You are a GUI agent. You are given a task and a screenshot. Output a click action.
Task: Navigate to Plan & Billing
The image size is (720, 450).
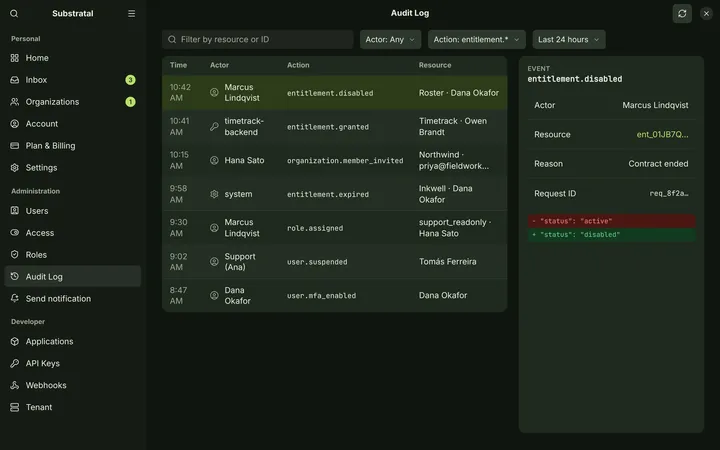(x=73, y=146)
